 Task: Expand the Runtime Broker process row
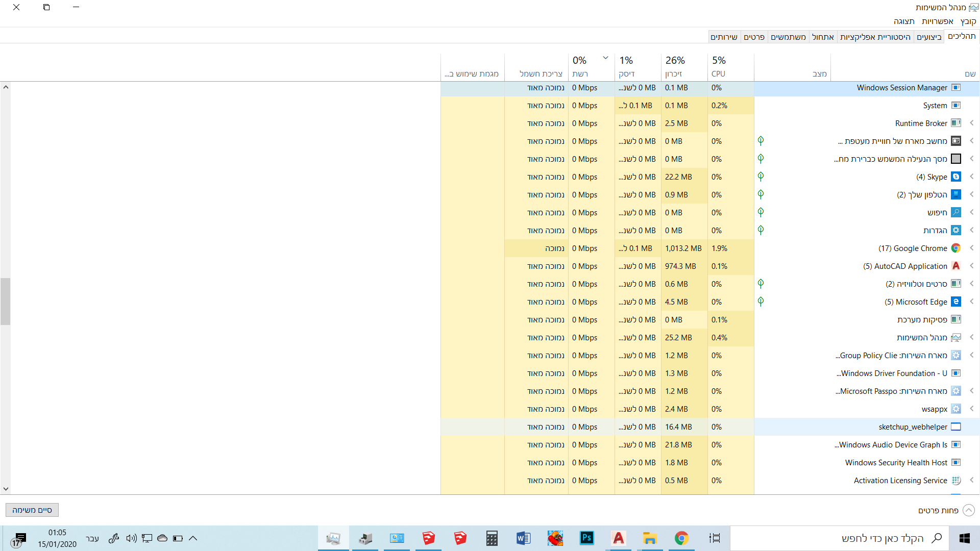point(972,123)
